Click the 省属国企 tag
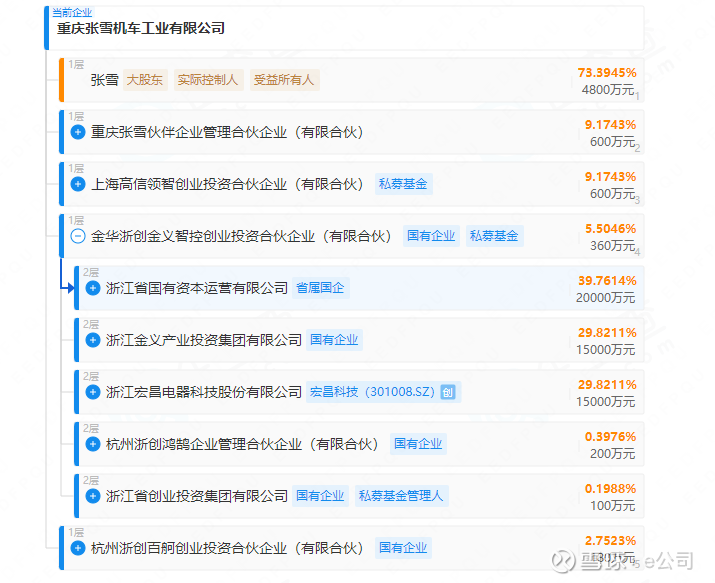The image size is (715, 583). point(321,288)
